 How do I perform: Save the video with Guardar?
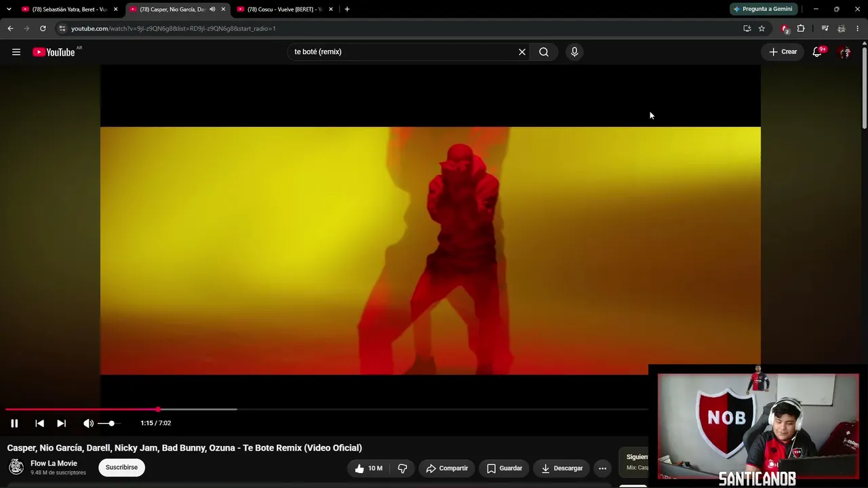click(505, 468)
